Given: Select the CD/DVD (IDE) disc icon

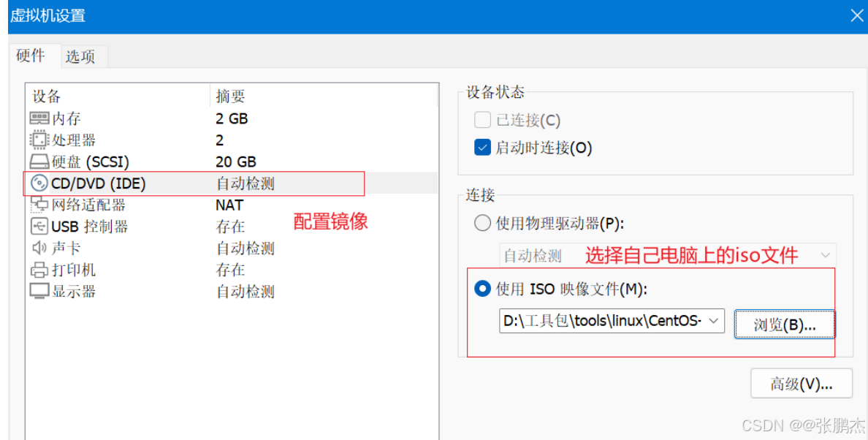Looking at the screenshot, I should tap(39, 183).
